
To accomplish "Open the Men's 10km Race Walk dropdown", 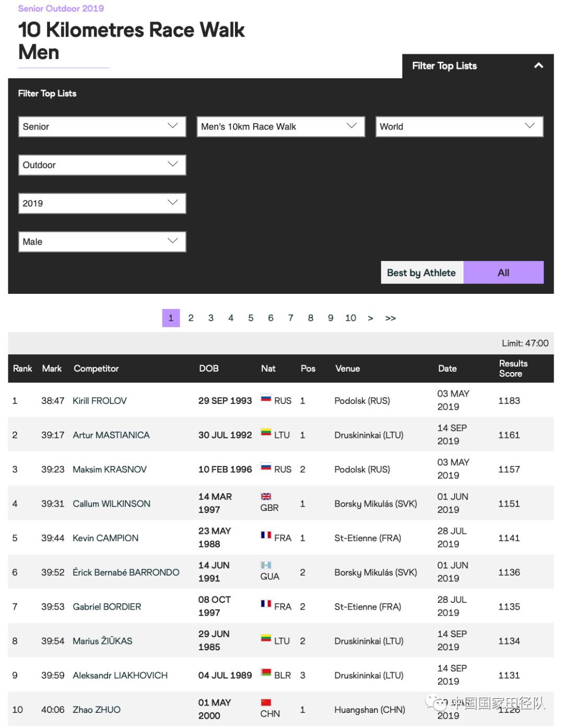I will (x=281, y=127).
